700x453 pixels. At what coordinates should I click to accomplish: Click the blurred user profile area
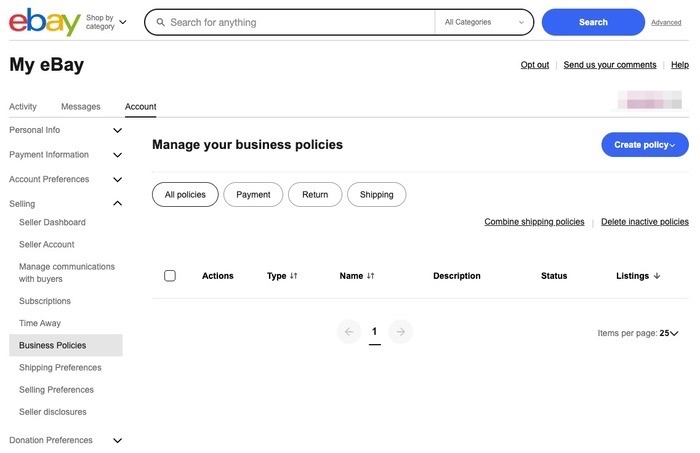pyautogui.click(x=650, y=100)
